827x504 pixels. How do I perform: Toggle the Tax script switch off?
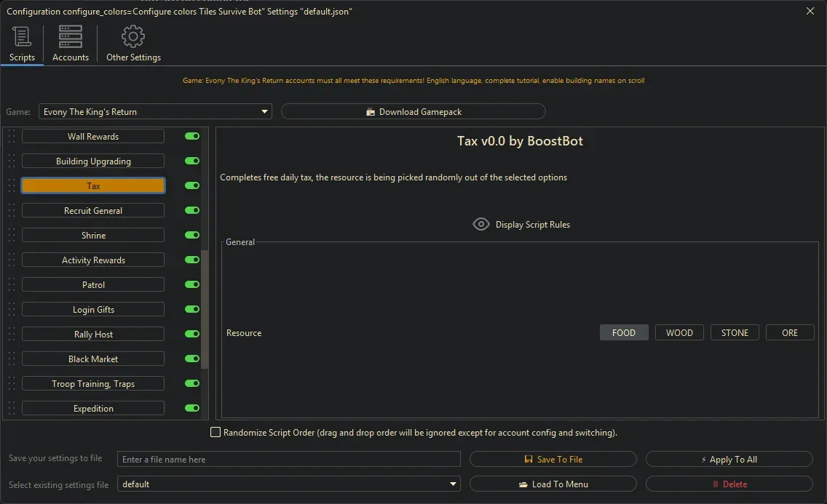pyautogui.click(x=191, y=185)
